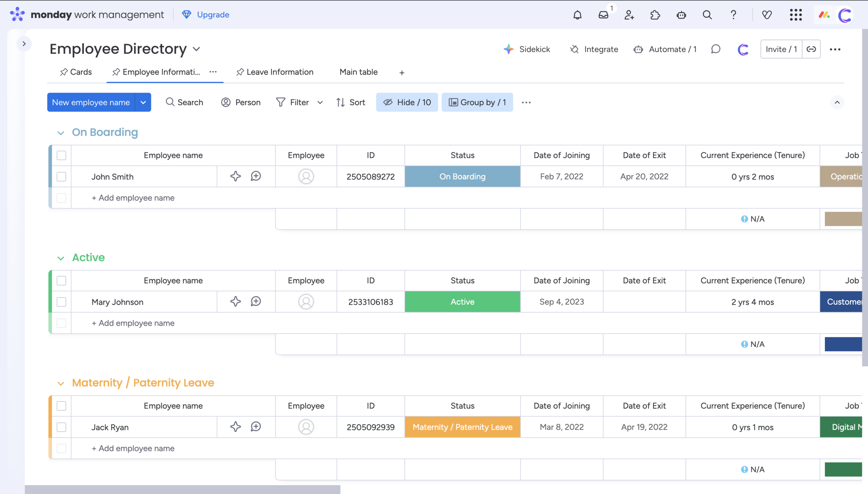This screenshot has width=868, height=494.
Task: Click Maternity / Paternity Leave status cell
Action: [462, 427]
